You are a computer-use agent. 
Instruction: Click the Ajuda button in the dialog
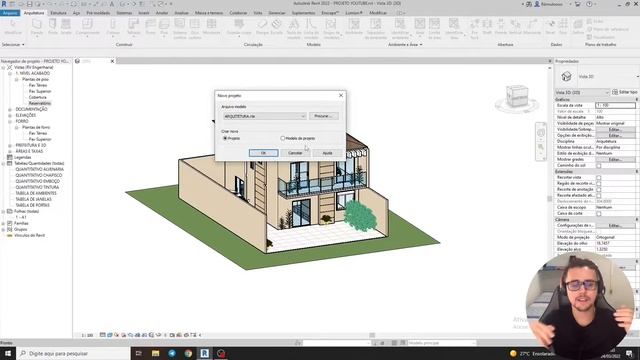327,153
